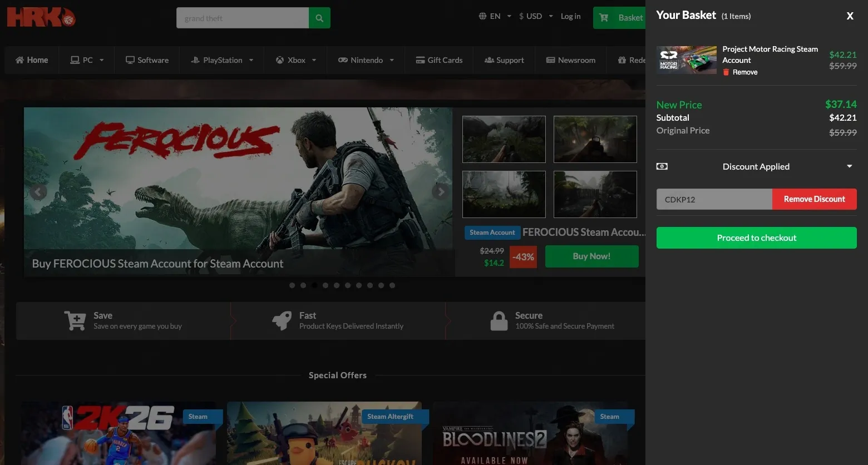This screenshot has width=868, height=465.
Task: Collapse the Discount Applied section arrow
Action: 849,166
